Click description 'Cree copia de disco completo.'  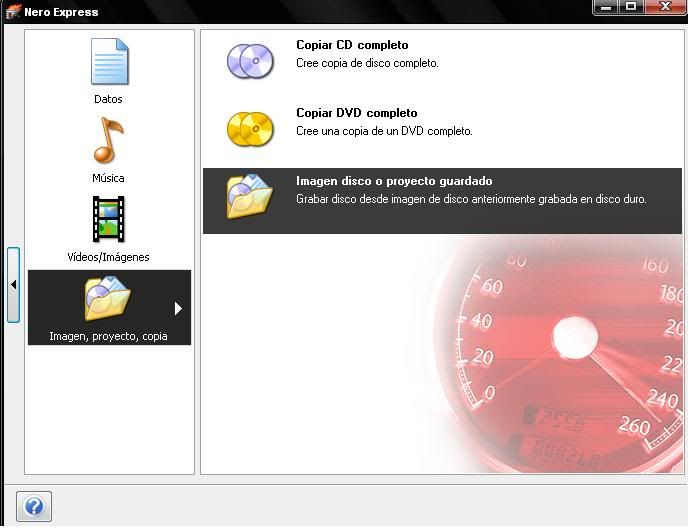[x=367, y=63]
